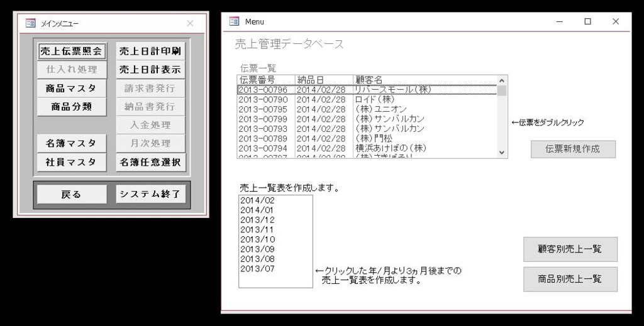Click the Menu window's Access form icon
644x326 pixels.
tap(235, 21)
